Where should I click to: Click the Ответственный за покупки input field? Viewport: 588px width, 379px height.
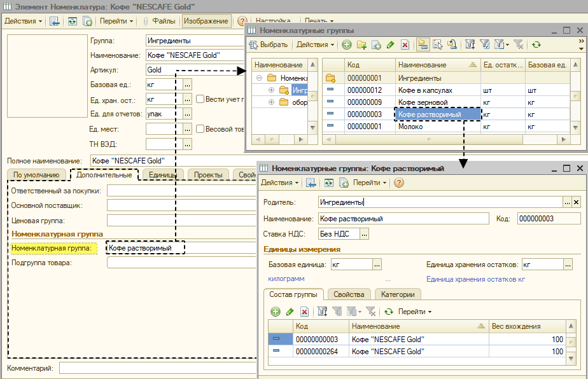[181, 191]
